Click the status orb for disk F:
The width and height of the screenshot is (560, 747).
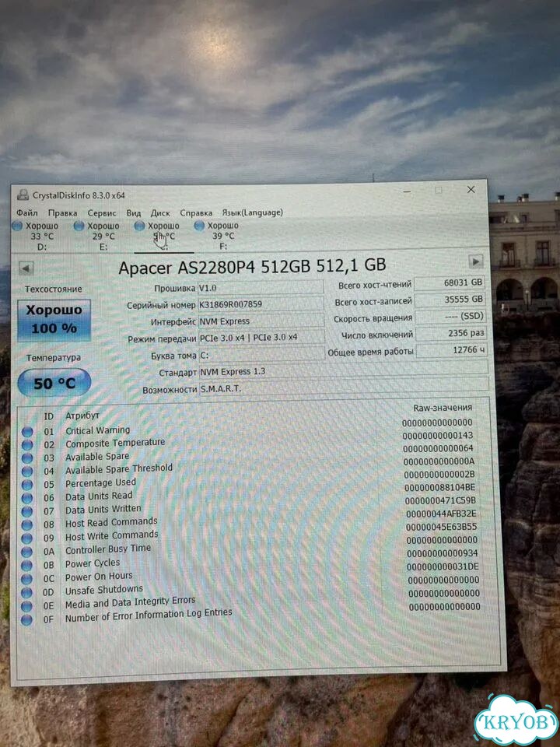click(x=199, y=226)
